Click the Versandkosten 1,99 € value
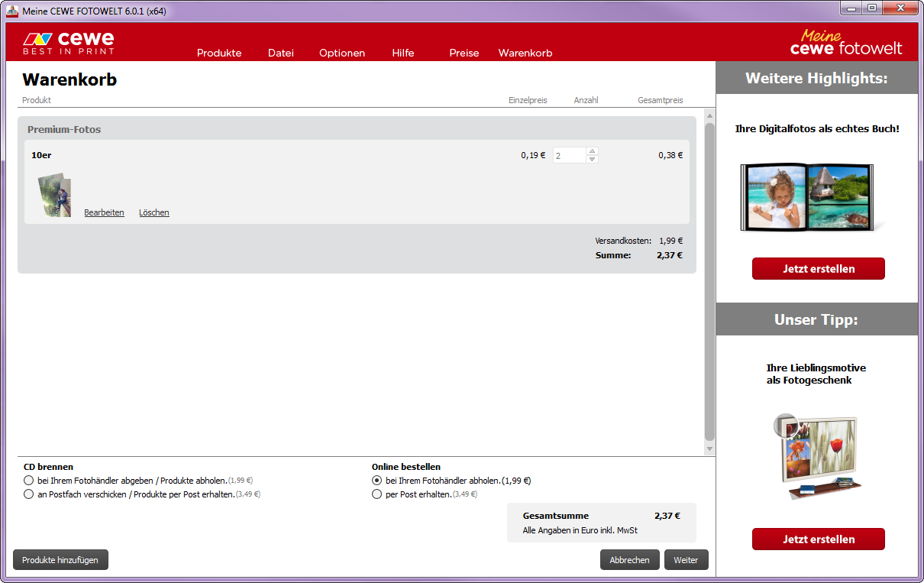Viewport: 924px width, 583px height. click(x=671, y=241)
